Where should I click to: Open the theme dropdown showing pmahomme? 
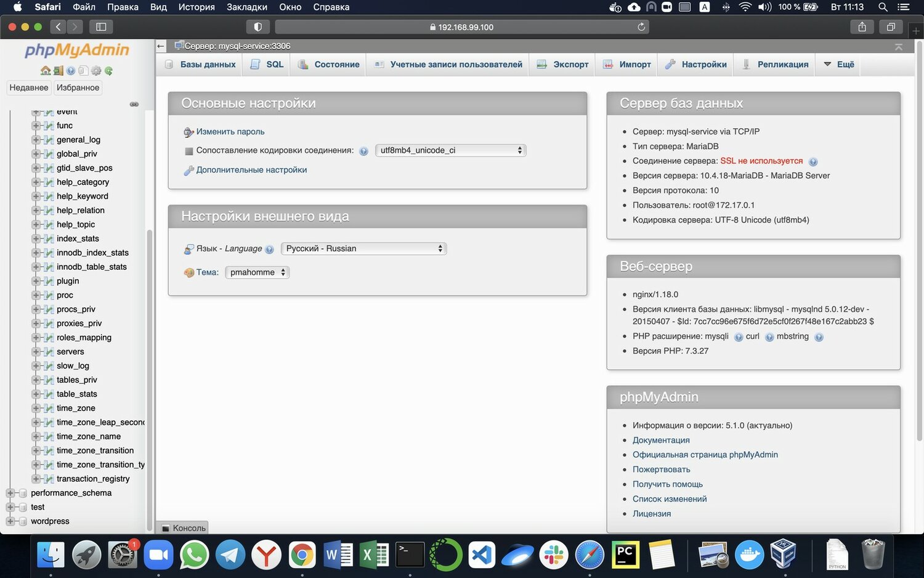tap(257, 272)
